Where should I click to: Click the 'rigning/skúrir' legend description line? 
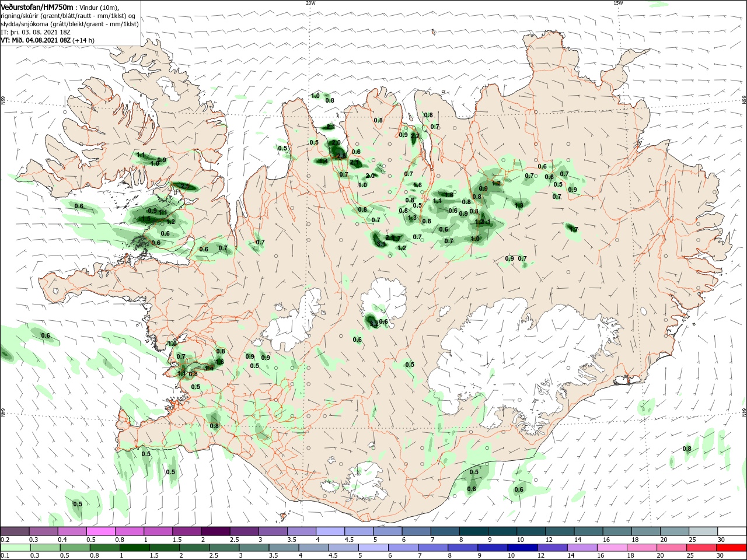coord(68,16)
